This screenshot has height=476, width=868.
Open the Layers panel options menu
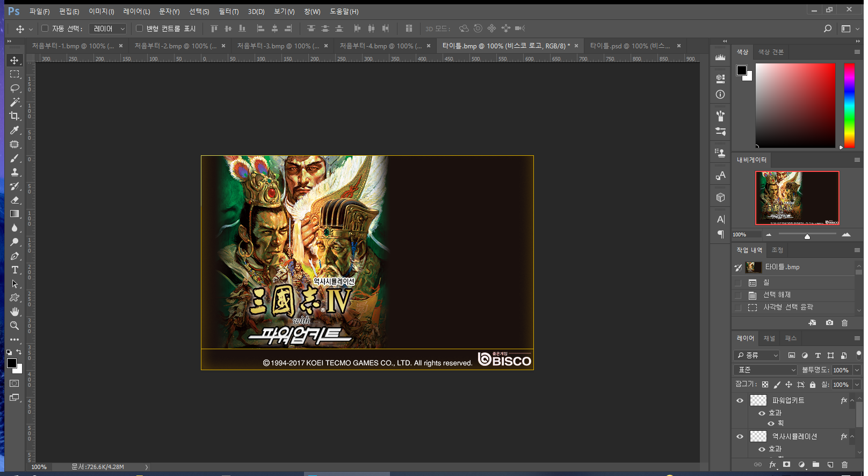857,338
